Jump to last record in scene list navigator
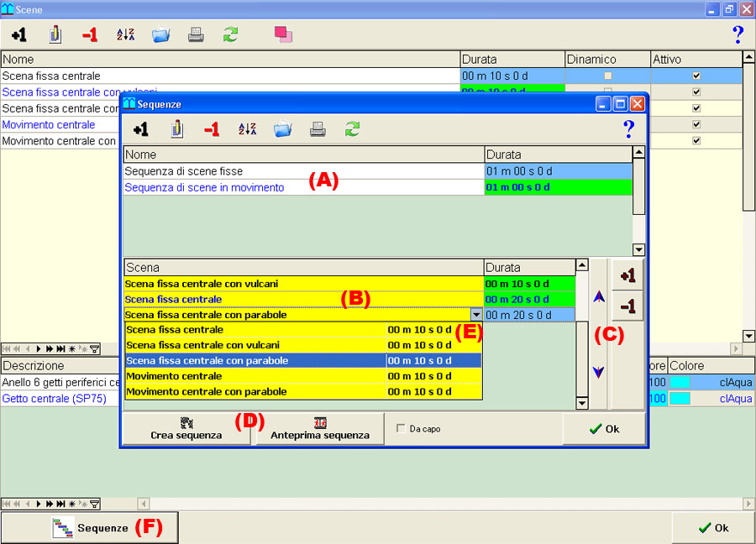Image resolution: width=756 pixels, height=544 pixels. point(60,349)
